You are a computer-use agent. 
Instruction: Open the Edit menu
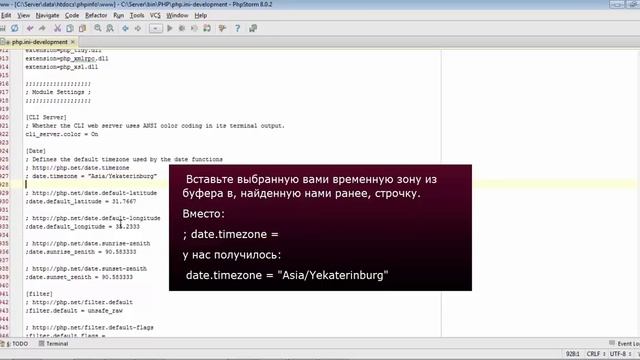[x=6, y=16]
